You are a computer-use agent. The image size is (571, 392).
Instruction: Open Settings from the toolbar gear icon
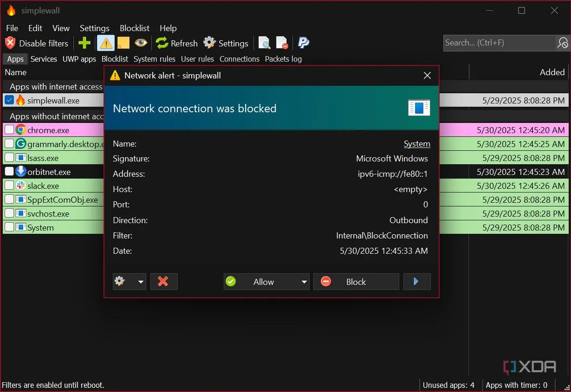tap(210, 43)
